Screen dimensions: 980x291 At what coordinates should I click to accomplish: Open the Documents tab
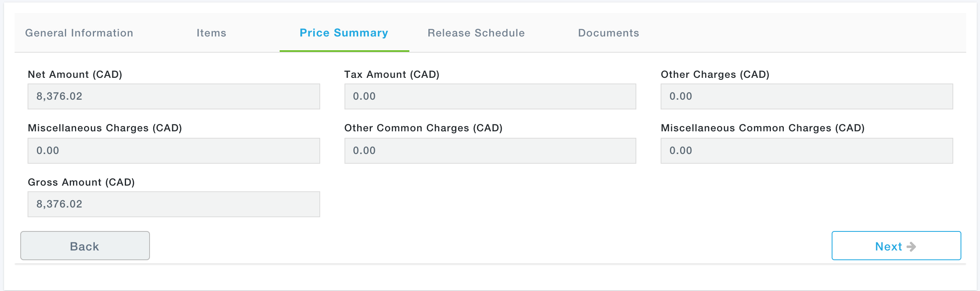608,33
